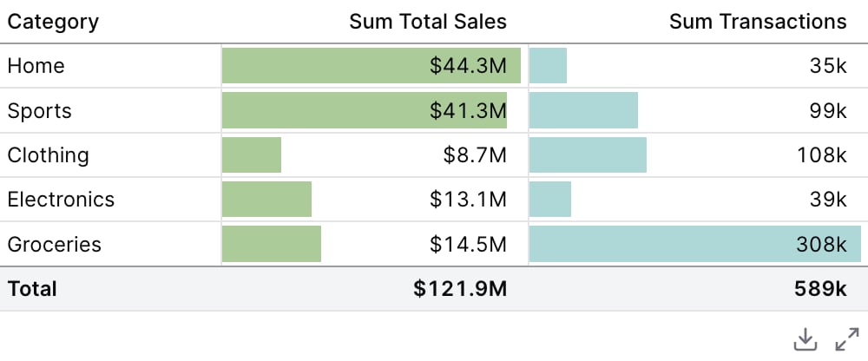This screenshot has width=868, height=361.
Task: Click the $44.3M green sales bar
Action: 372,66
